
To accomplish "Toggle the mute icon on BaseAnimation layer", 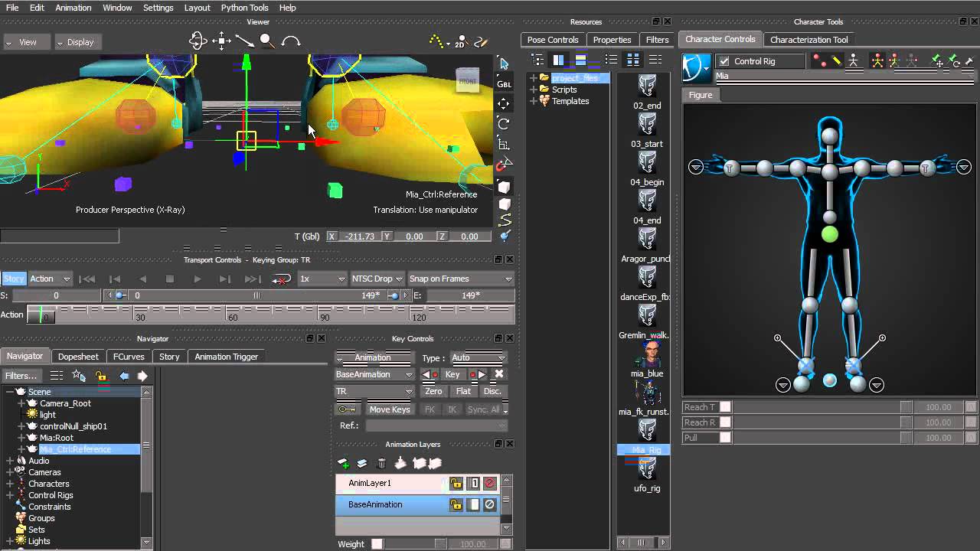I will tap(489, 505).
